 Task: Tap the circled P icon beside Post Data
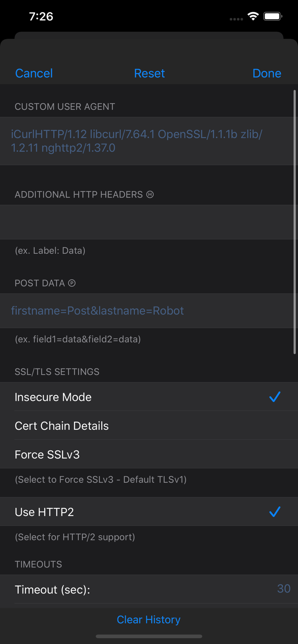coord(72,283)
